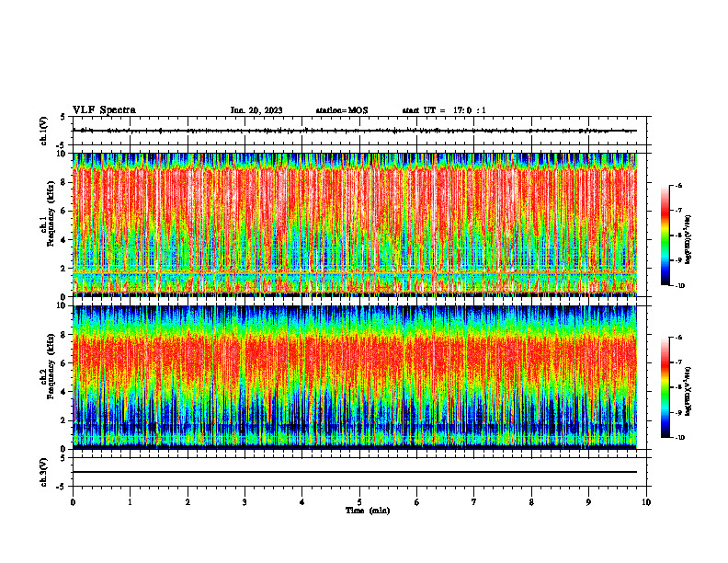Click the "7" tick label on Time axis

[474, 502]
